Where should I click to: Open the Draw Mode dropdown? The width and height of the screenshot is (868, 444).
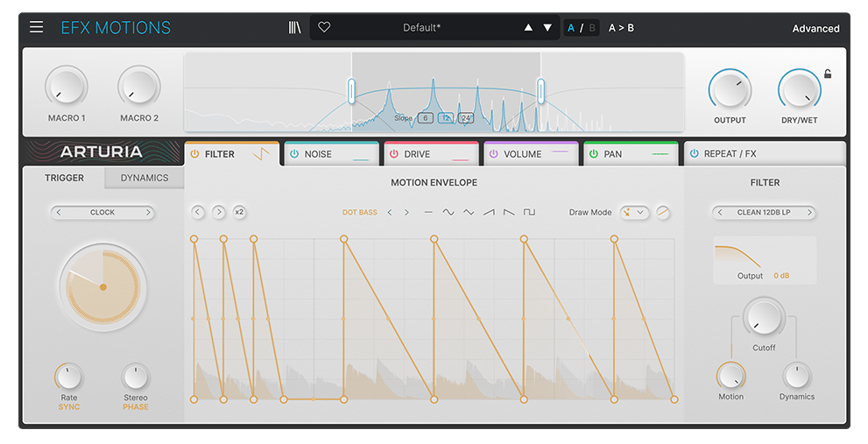click(x=634, y=212)
